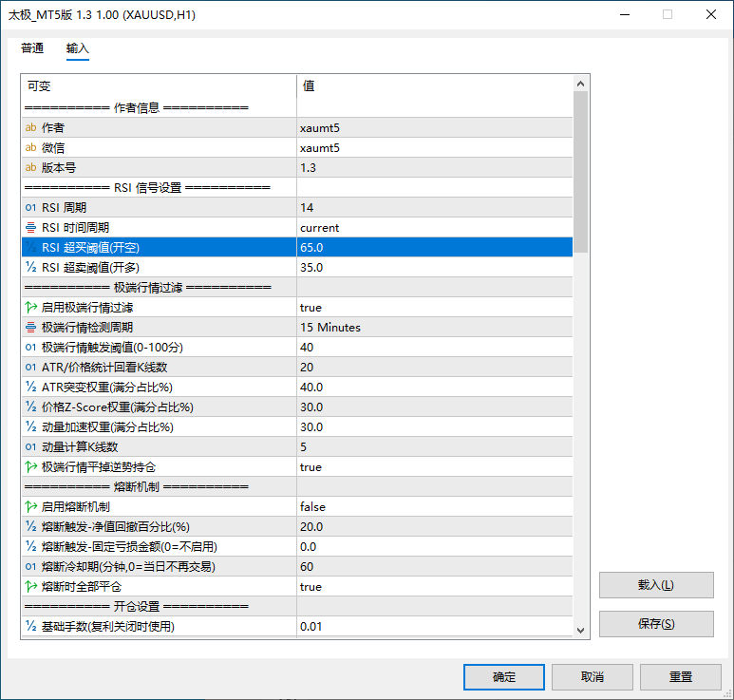
Task: Select the 熔断机制 section header
Action: click(297, 486)
